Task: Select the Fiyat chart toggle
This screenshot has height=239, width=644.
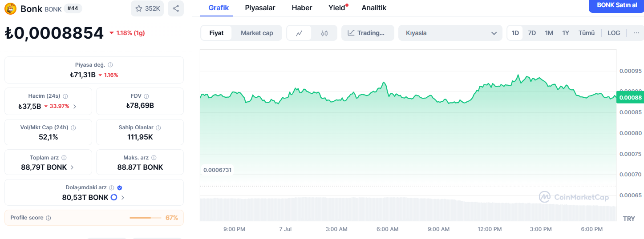Action: tap(216, 33)
